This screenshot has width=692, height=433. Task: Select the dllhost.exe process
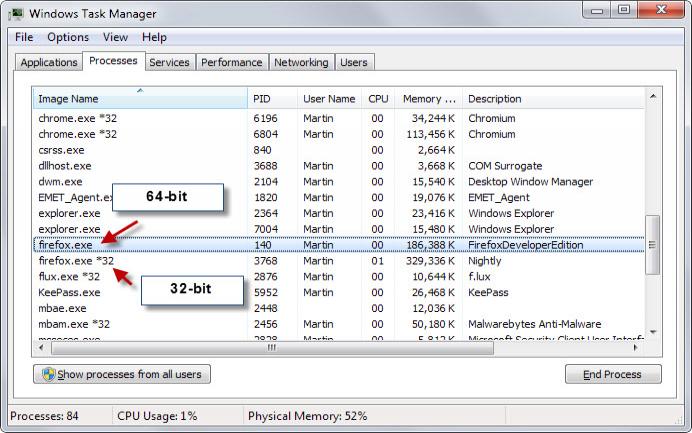tap(338, 166)
